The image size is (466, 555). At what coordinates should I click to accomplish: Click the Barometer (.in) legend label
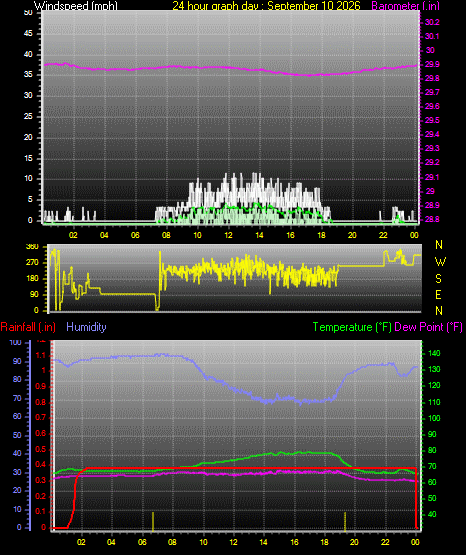[x=405, y=6]
